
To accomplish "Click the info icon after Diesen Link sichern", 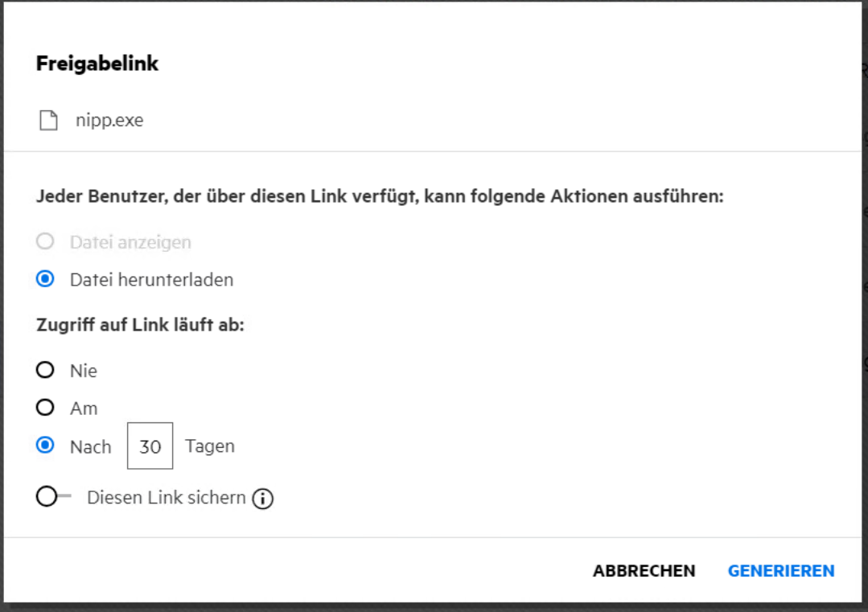I will coord(263,499).
